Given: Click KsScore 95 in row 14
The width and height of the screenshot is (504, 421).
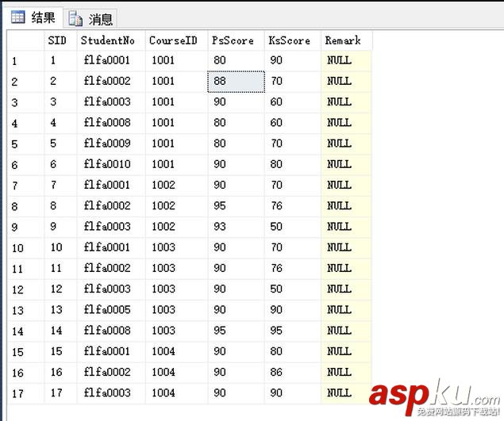Looking at the screenshot, I should (293, 331).
